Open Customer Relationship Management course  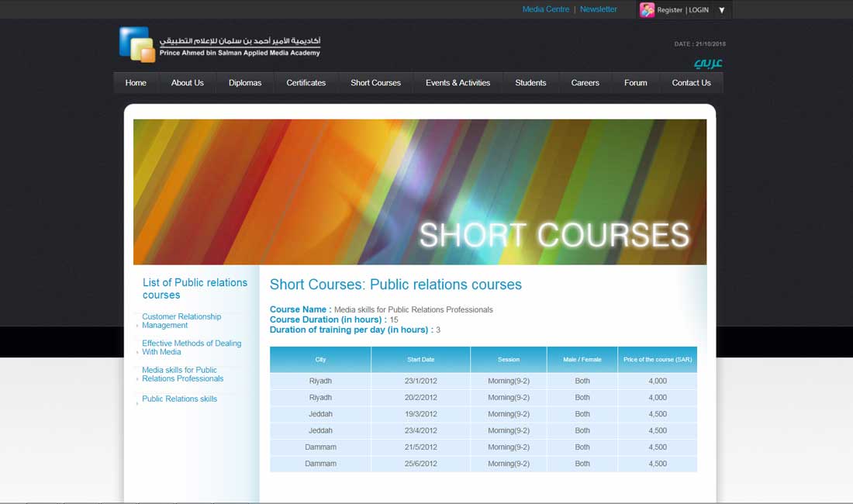click(181, 321)
